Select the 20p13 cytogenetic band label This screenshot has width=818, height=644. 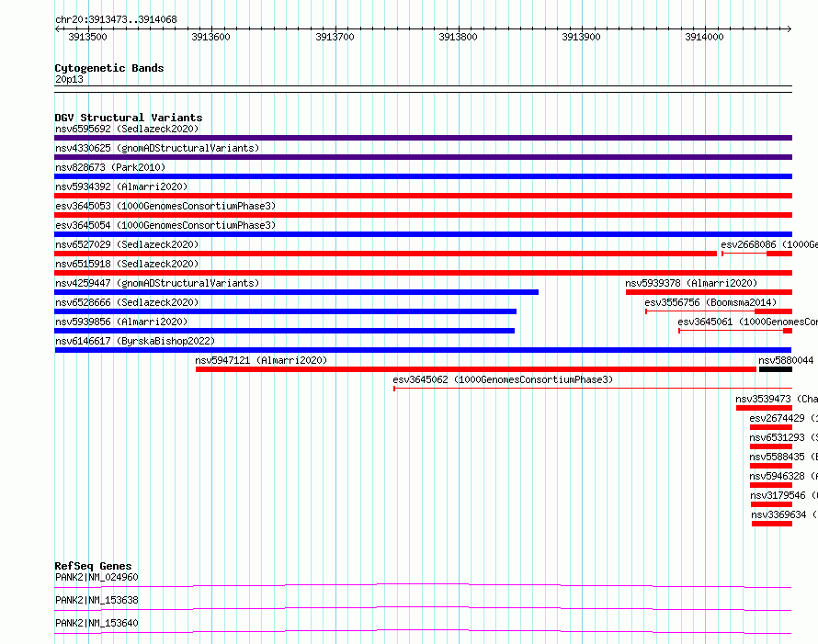pyautogui.click(x=69, y=79)
